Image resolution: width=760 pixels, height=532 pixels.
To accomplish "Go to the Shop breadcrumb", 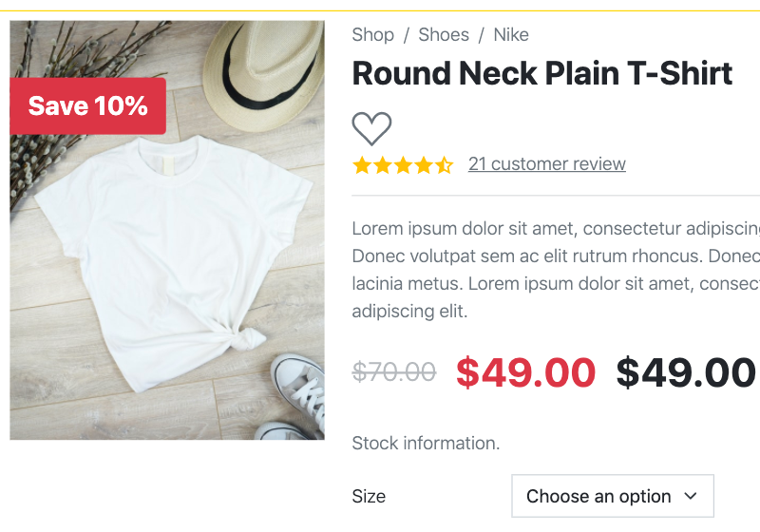I will click(372, 35).
